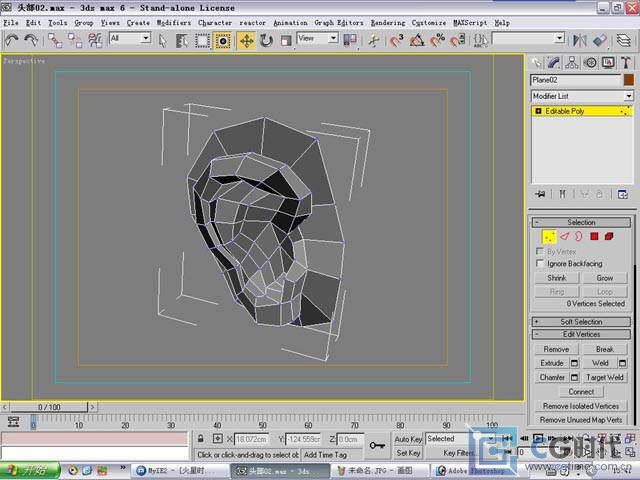640x480 pixels.
Task: Choose the Select and Link tool
Action: [55, 40]
